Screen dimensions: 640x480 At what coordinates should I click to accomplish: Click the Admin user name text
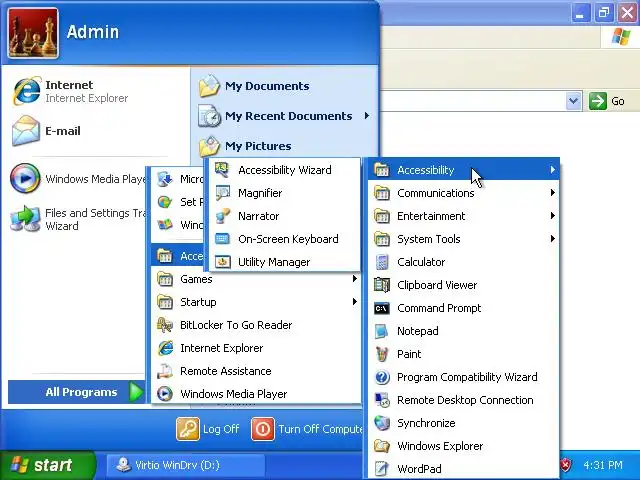(x=93, y=32)
